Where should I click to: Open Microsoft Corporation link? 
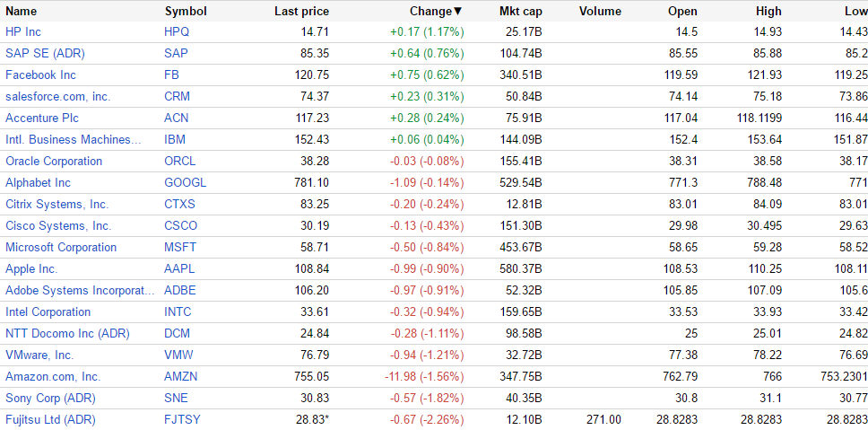point(61,247)
